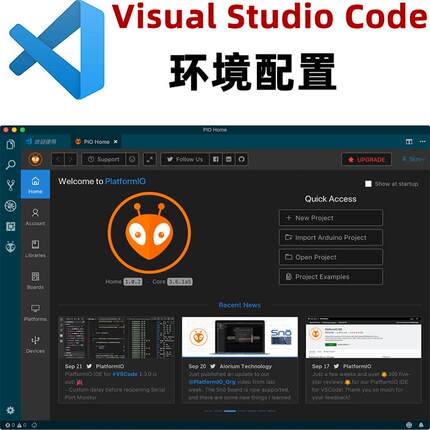Close the PIO Home tab
Screen dimensions: 430x430
click(x=116, y=142)
